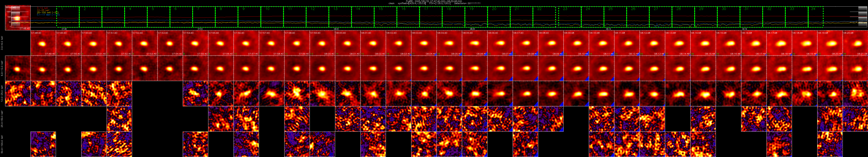Open the 3–6 keV image starting 07:56:40

point(246,43)
